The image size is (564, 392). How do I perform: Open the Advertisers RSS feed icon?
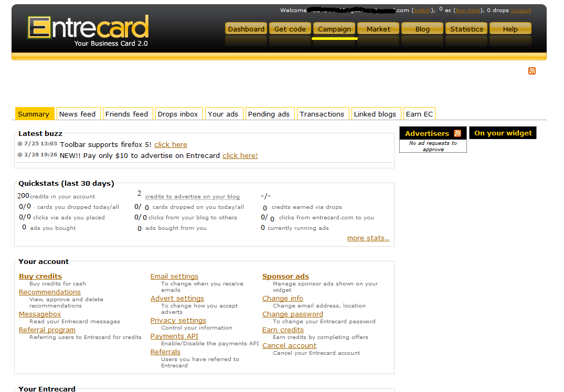pyautogui.click(x=457, y=133)
